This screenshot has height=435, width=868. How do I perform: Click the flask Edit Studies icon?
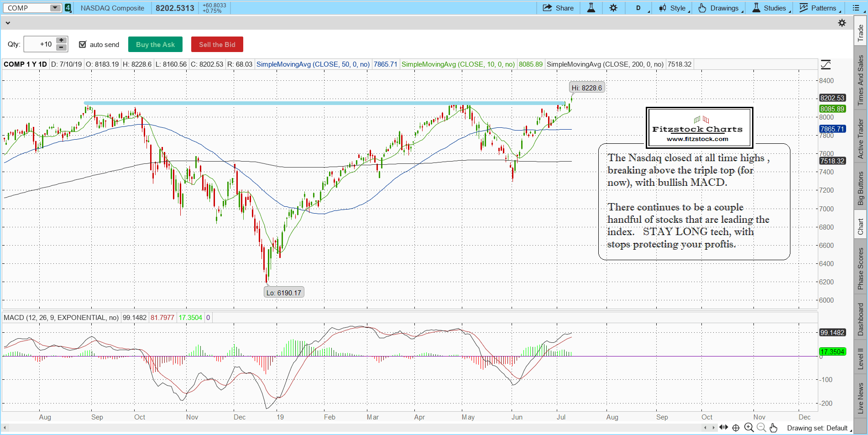[x=591, y=8]
